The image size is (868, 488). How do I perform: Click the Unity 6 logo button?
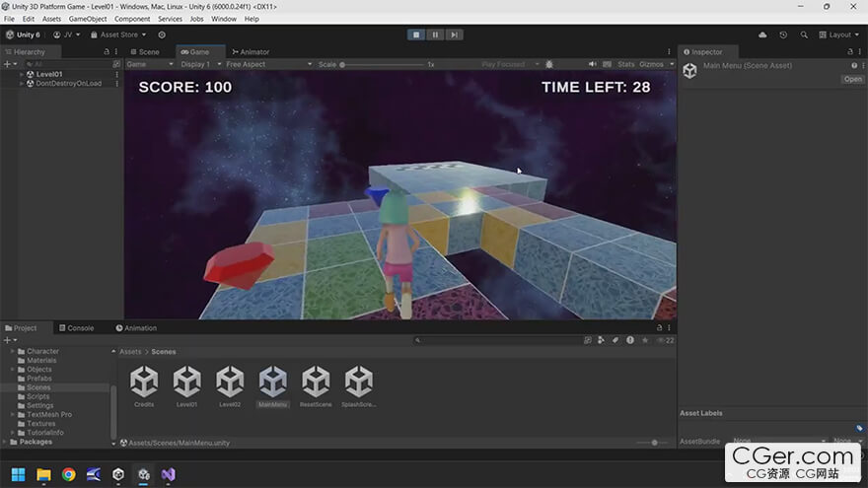24,35
